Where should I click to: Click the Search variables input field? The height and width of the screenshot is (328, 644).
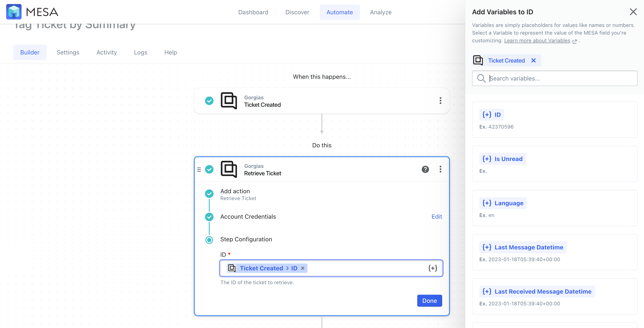(x=554, y=79)
